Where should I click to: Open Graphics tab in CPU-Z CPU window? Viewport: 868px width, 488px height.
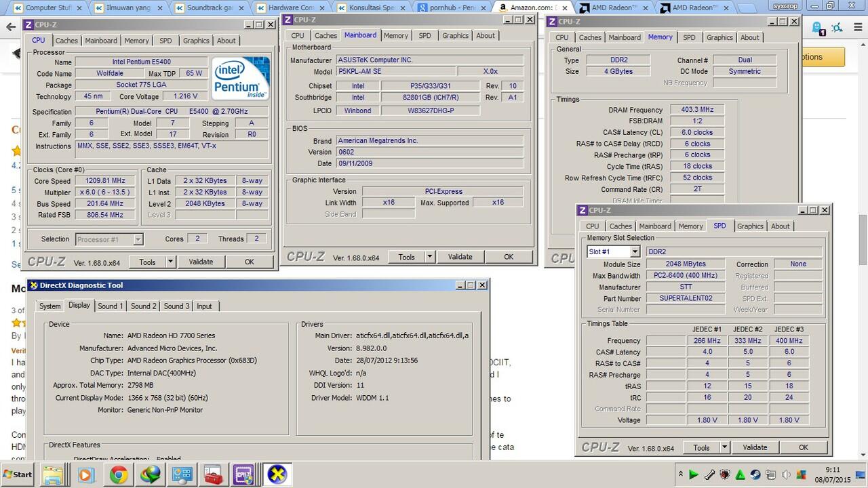coord(196,41)
